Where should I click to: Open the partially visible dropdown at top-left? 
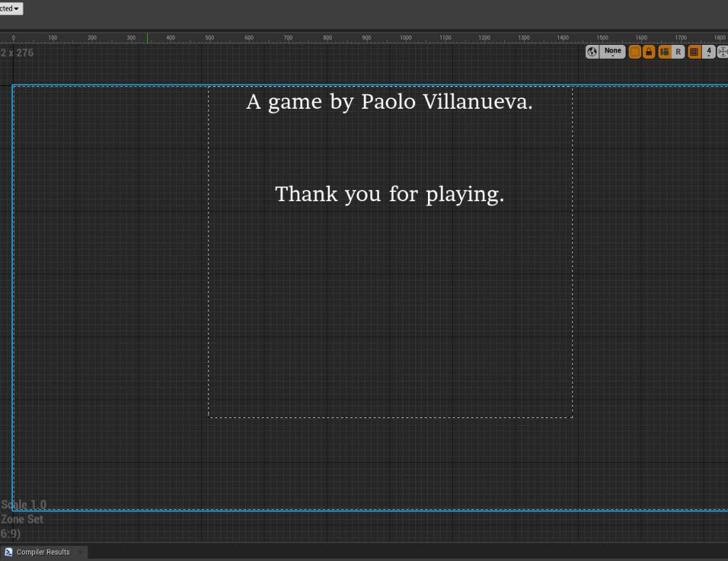[x=11, y=9]
